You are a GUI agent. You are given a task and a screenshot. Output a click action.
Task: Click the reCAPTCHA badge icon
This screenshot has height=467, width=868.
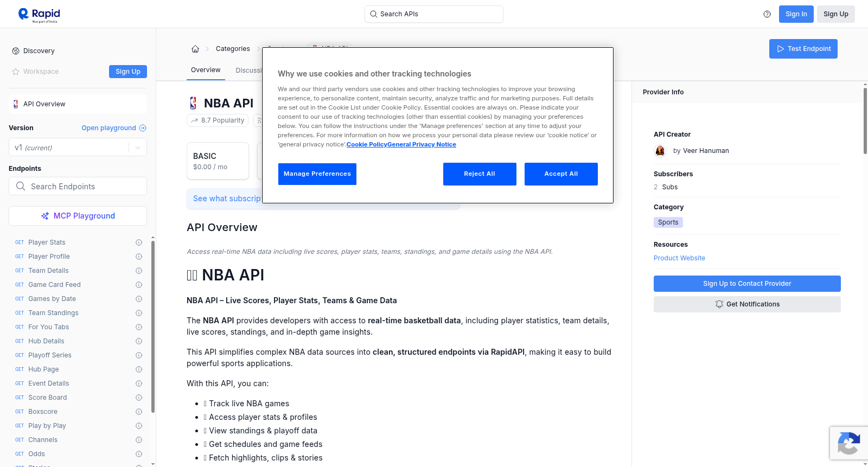pyautogui.click(x=848, y=443)
